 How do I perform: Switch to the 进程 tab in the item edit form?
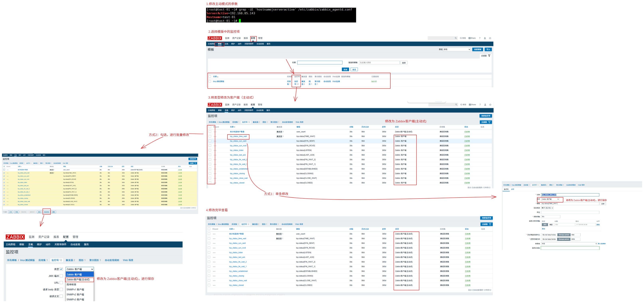coord(512,189)
